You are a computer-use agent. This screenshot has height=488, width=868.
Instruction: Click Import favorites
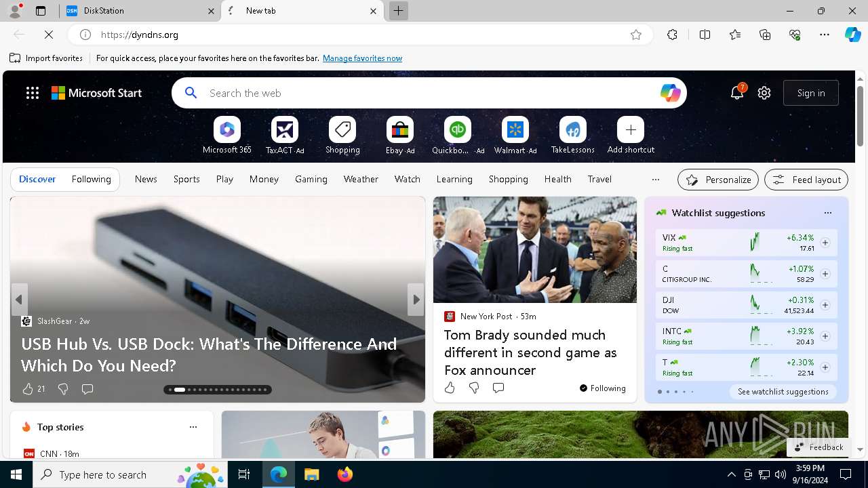click(x=46, y=58)
